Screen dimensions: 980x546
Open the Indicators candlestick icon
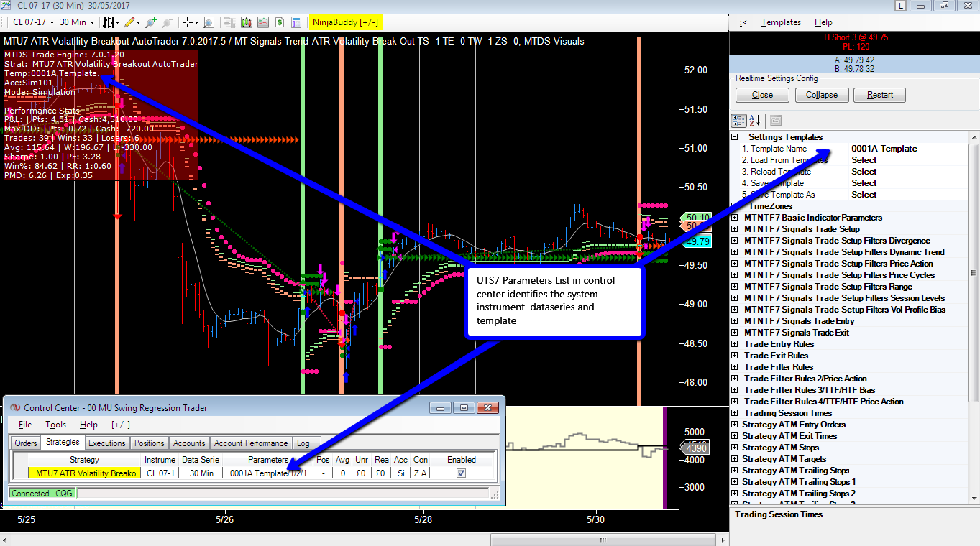[x=247, y=22]
